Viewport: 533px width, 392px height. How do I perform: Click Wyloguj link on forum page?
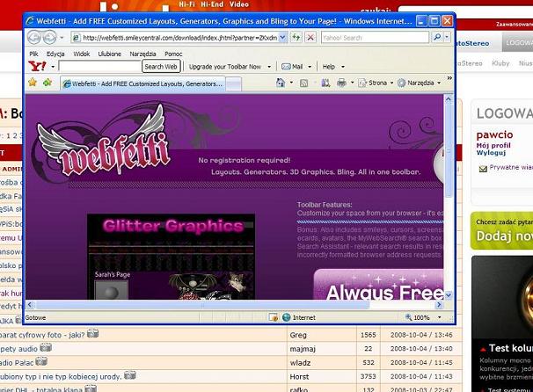491,153
